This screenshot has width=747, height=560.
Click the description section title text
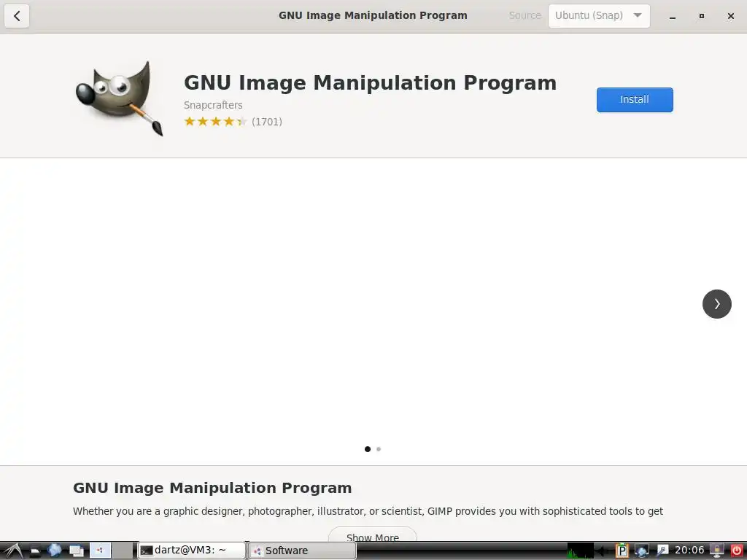tap(212, 488)
